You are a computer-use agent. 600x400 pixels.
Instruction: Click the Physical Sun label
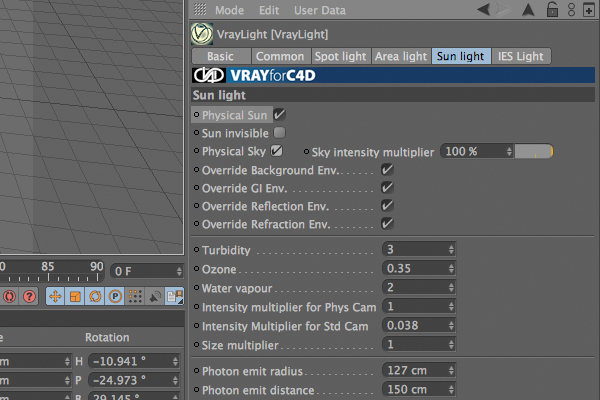pos(234,115)
